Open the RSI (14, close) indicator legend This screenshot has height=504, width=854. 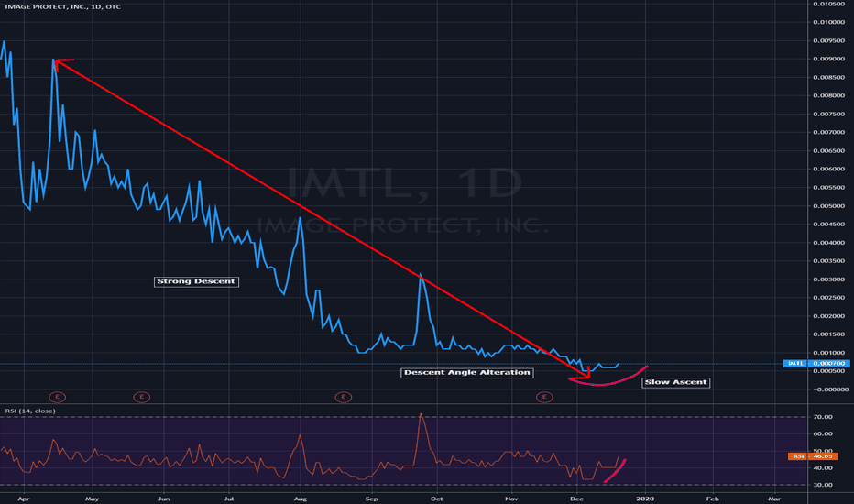click(30, 411)
